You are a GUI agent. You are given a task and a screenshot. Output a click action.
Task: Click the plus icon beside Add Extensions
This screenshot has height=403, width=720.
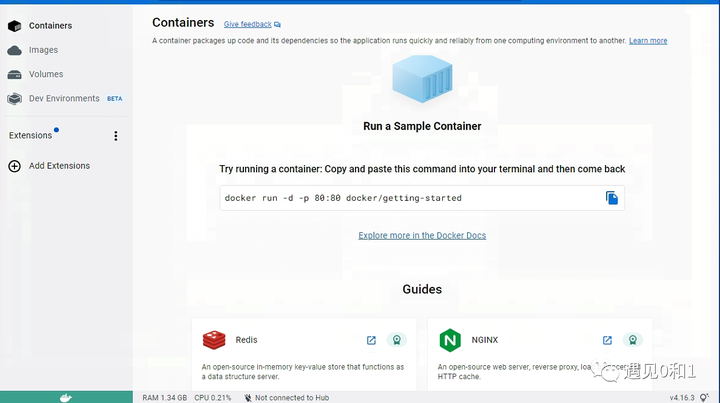tap(15, 166)
